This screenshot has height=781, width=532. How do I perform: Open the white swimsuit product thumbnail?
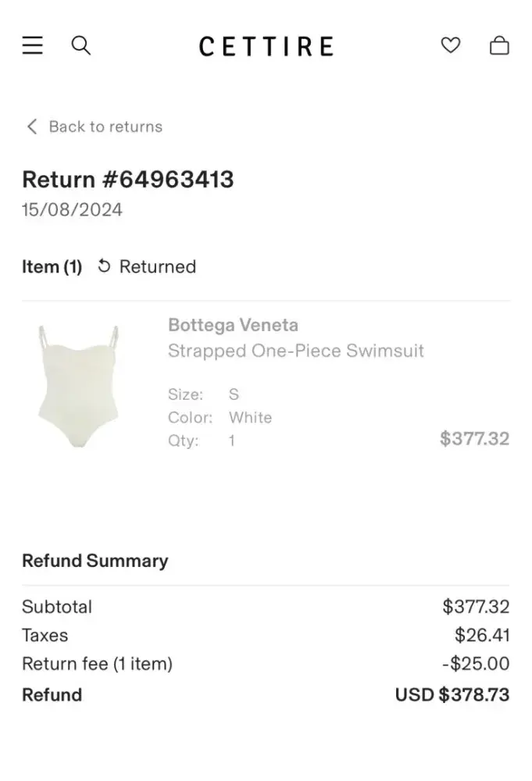[77, 386]
